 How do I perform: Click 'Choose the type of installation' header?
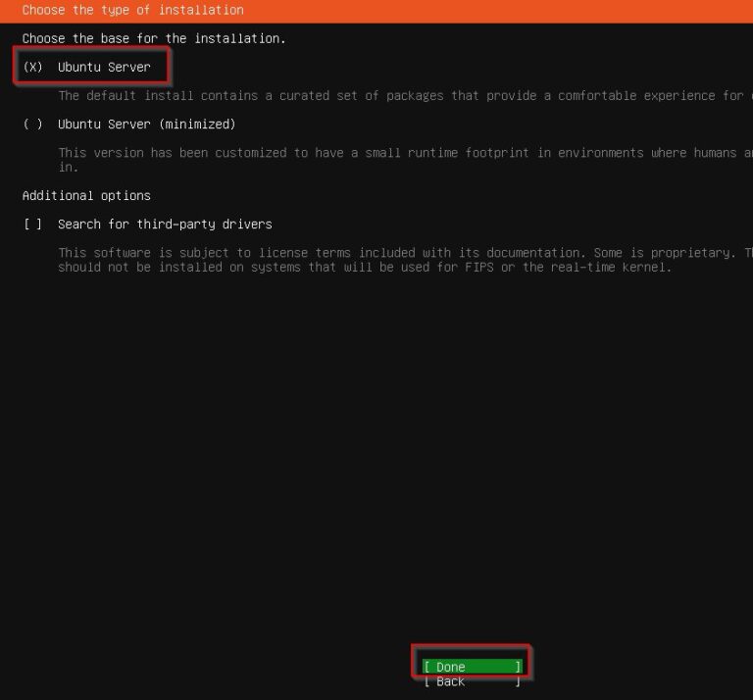coord(133,10)
